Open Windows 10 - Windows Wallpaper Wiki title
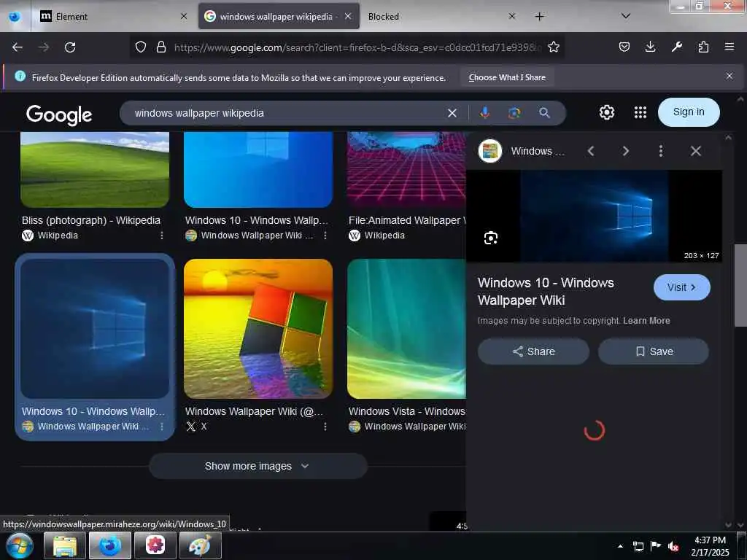This screenshot has height=560, width=747. pyautogui.click(x=546, y=292)
